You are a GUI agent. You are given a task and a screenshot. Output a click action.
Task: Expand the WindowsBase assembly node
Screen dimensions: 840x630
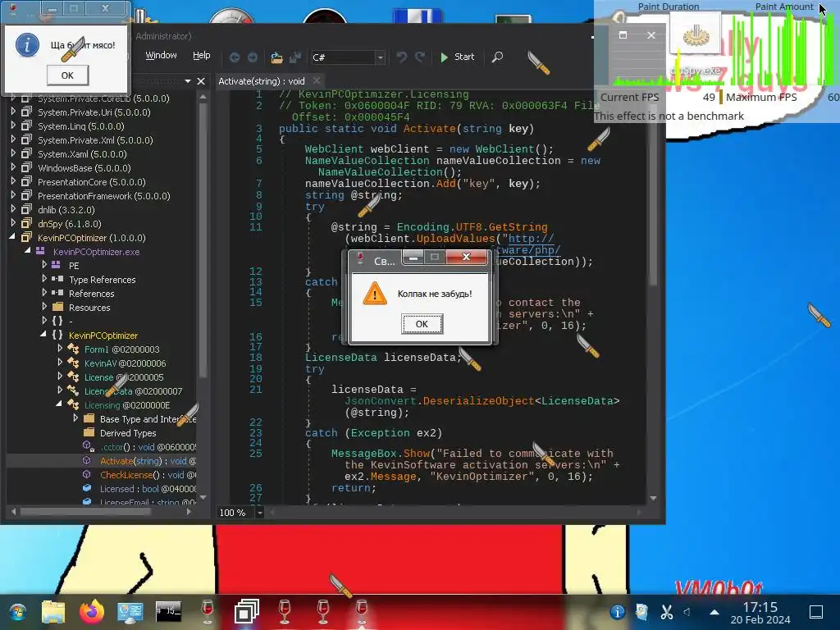13,167
